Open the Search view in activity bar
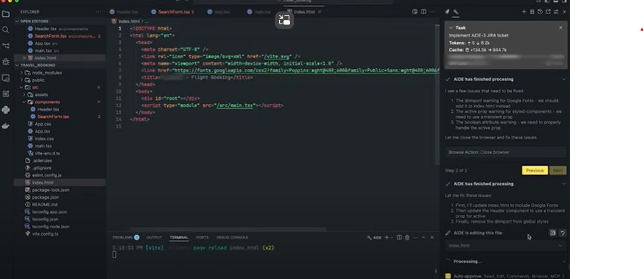 click(x=6, y=30)
